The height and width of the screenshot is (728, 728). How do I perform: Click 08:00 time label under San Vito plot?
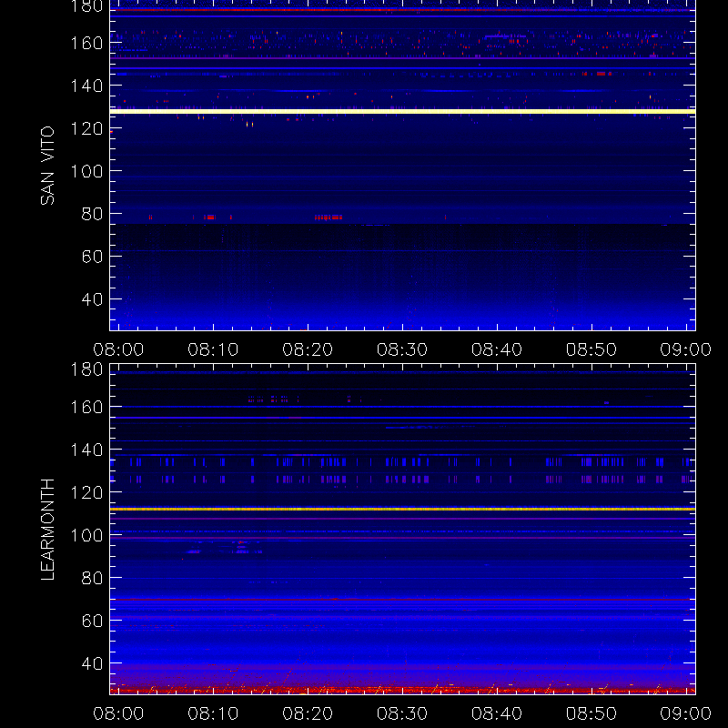[118, 349]
